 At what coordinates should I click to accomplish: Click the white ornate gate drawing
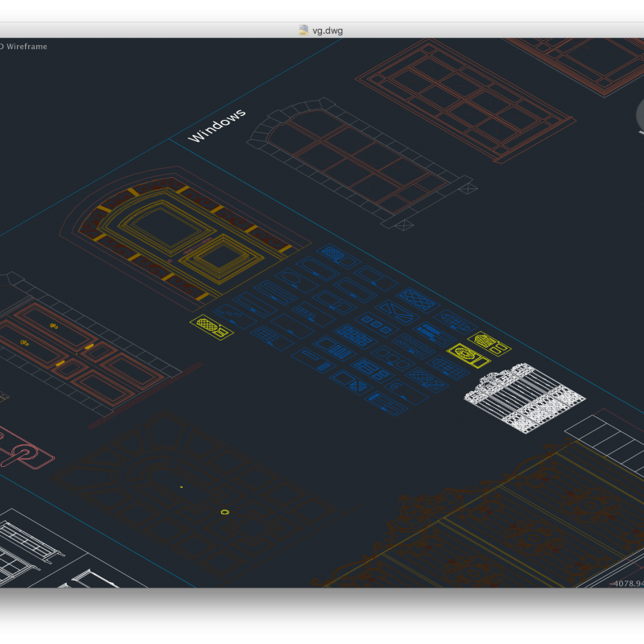[519, 398]
